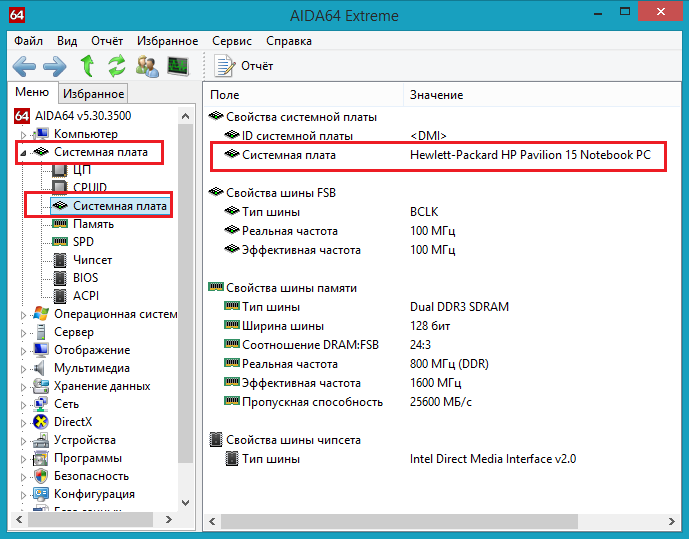Select Intel Direct Media Interface v2.0 value

pyautogui.click(x=493, y=459)
